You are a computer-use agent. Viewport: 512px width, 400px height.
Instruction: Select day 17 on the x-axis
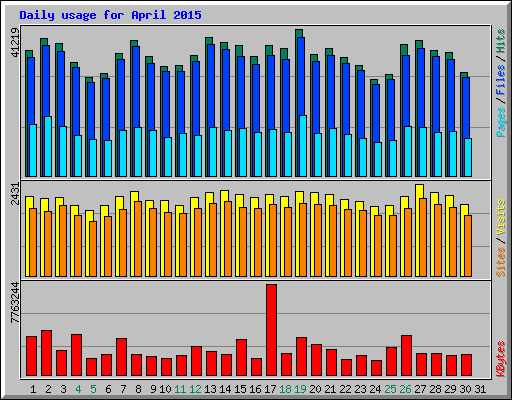coord(270,389)
